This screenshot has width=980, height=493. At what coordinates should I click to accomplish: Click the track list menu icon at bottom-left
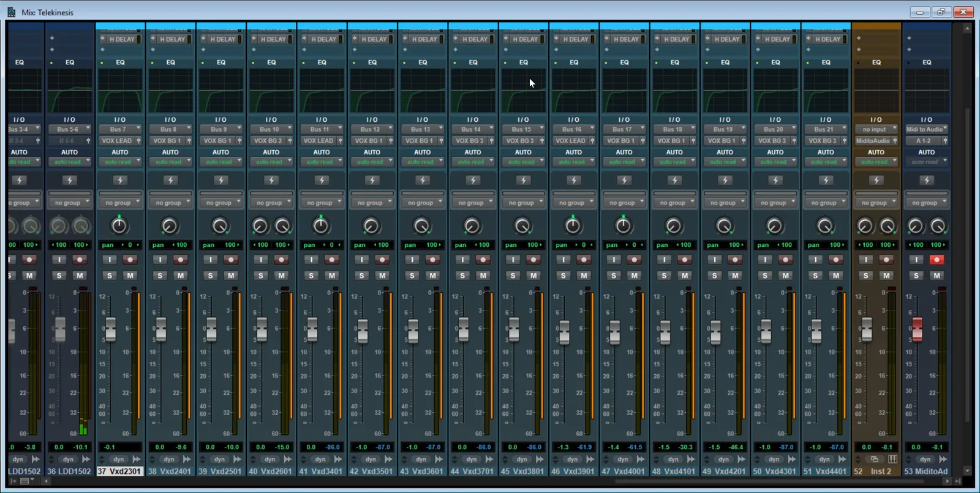pyautogui.click(x=26, y=481)
